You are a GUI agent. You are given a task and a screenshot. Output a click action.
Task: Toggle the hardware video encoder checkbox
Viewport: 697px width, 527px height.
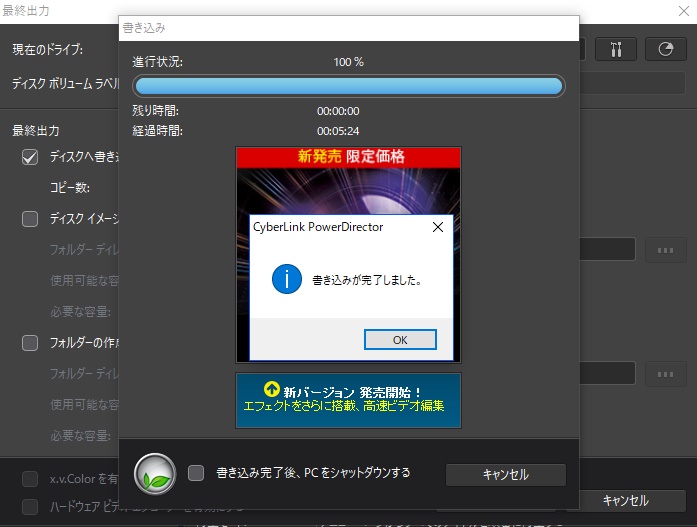[x=30, y=507]
